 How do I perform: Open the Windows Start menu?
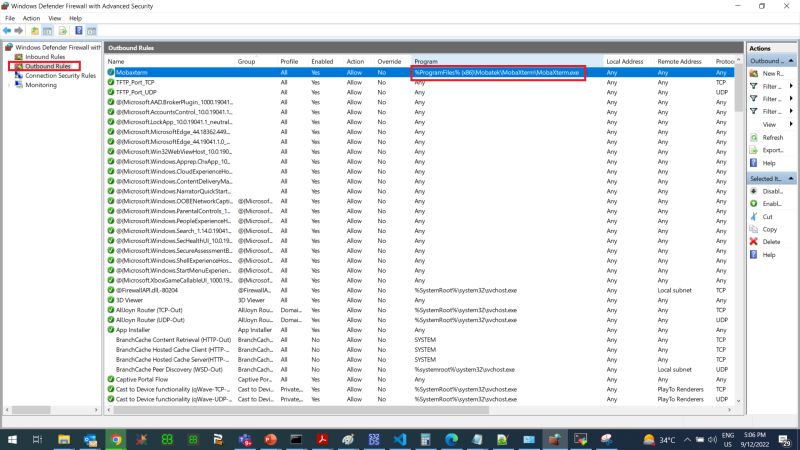click(x=12, y=439)
